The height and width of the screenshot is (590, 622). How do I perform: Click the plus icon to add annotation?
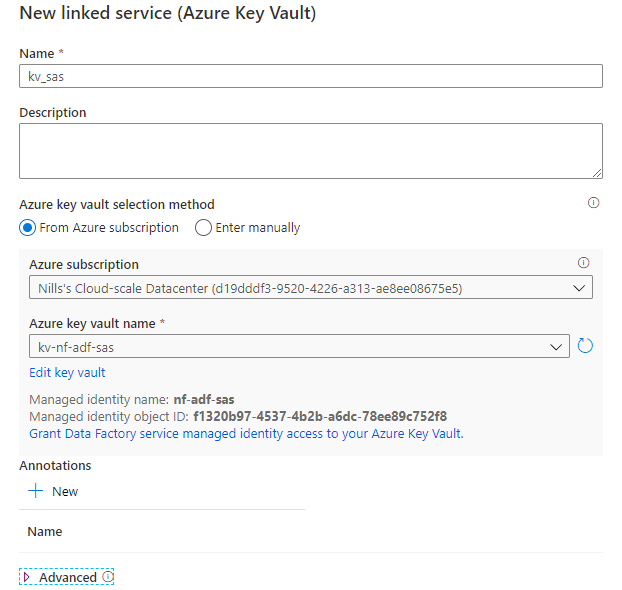(x=36, y=491)
